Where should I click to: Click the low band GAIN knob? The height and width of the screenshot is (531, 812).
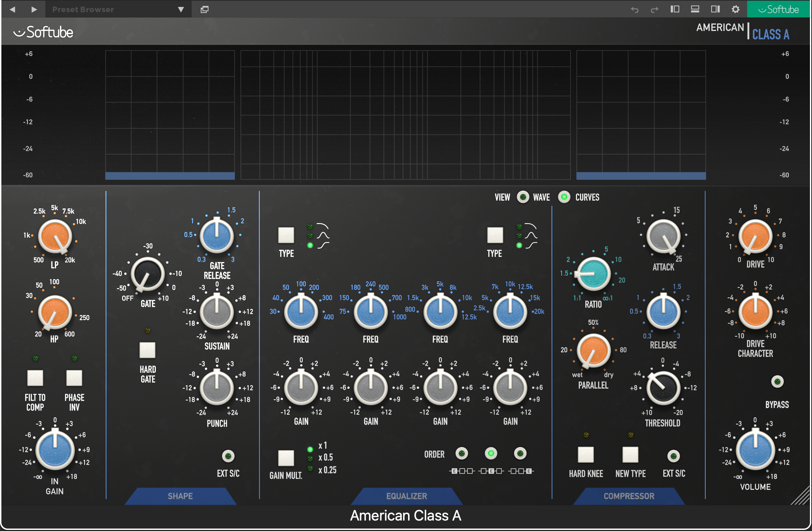point(301,387)
